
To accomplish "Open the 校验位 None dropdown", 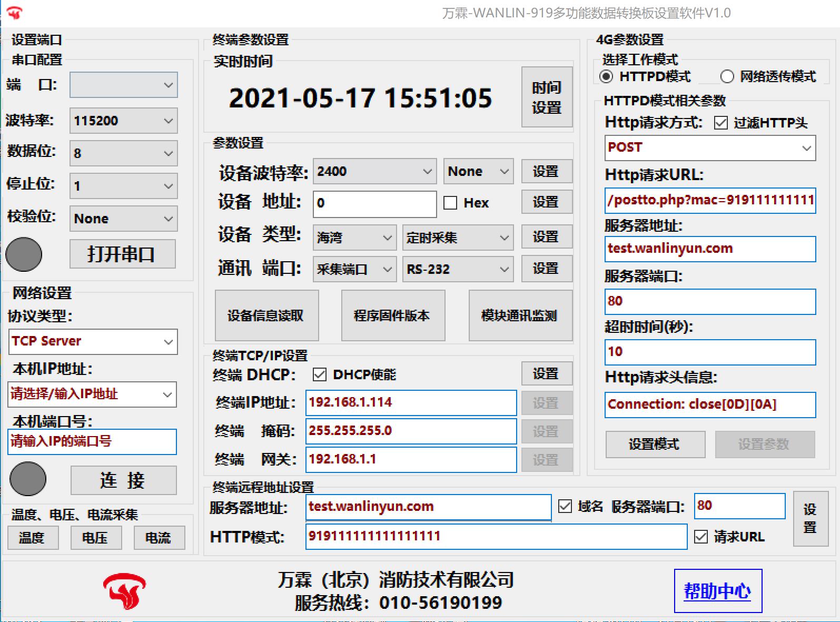I will pyautogui.click(x=124, y=219).
